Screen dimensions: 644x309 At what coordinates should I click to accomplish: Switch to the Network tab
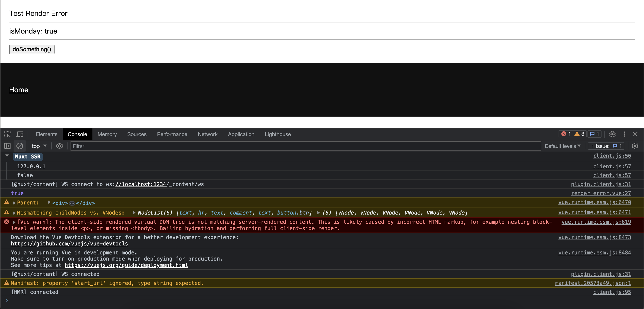click(207, 134)
